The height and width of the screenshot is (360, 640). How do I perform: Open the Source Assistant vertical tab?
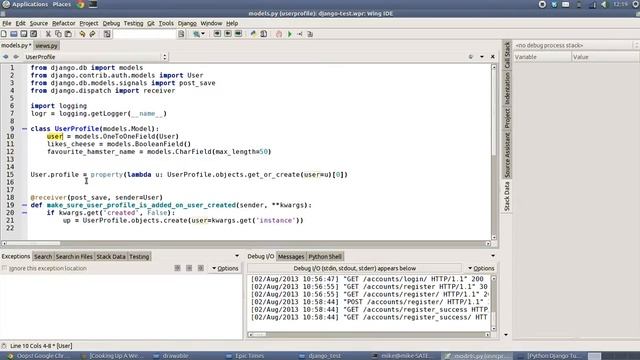tap(507, 155)
